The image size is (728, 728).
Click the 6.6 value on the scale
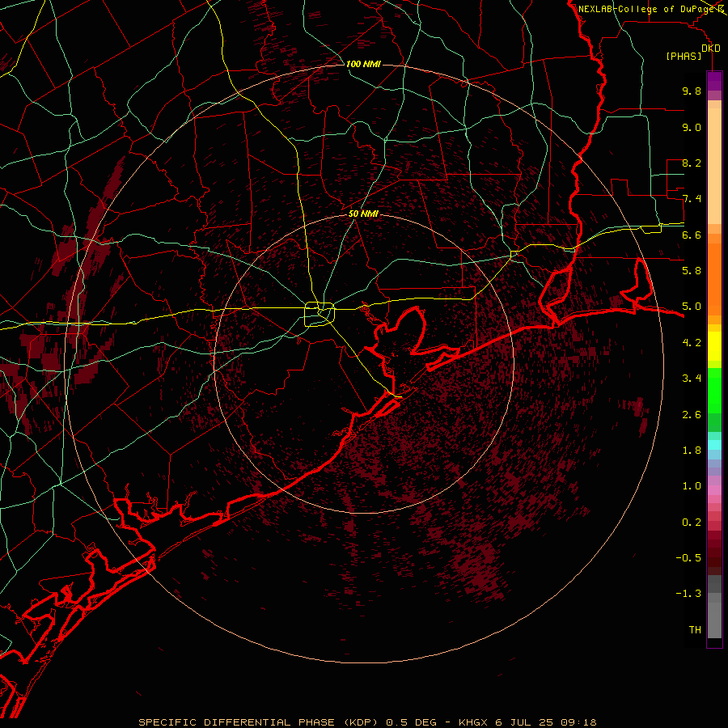point(692,235)
